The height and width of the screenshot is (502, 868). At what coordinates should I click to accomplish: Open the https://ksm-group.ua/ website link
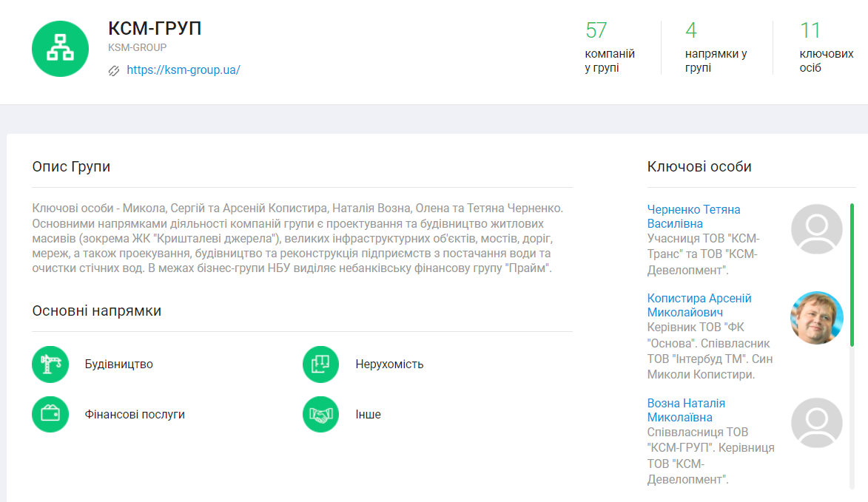(184, 70)
